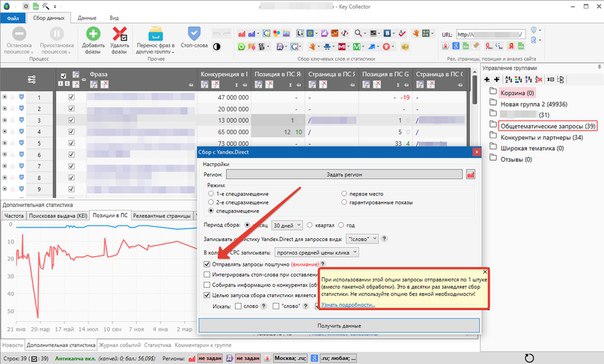Click the first red bar-chart icon in the keyword collection ribbon
Image resolution: width=604 pixels, height=364 pixels.
tap(242, 34)
